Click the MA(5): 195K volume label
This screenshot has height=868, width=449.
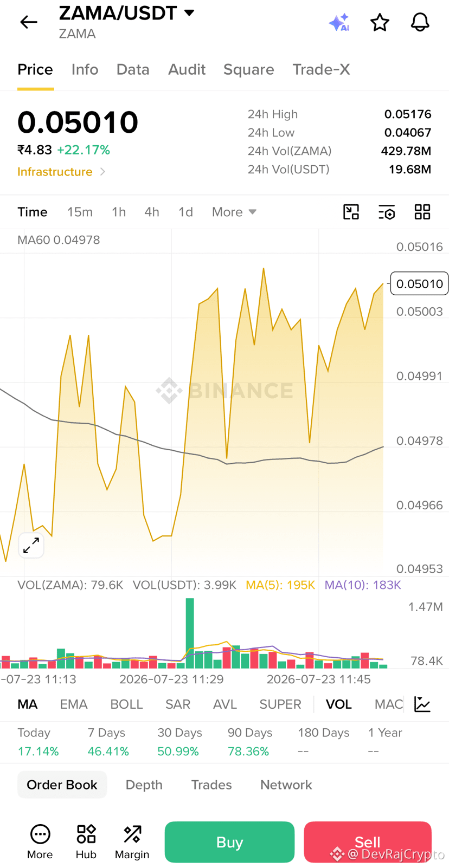(280, 585)
